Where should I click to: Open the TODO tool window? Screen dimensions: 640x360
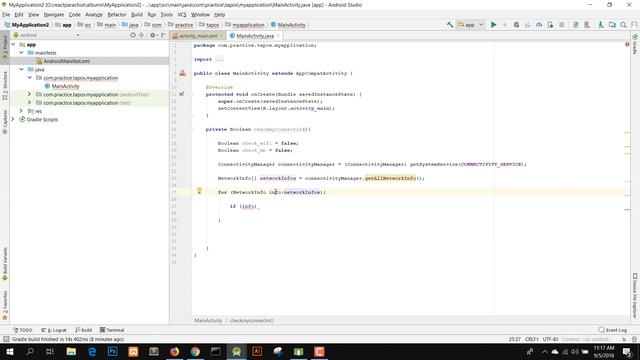23,330
